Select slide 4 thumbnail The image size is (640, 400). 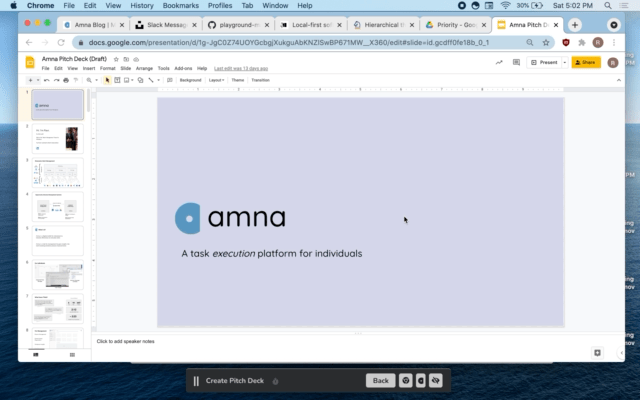[58, 207]
